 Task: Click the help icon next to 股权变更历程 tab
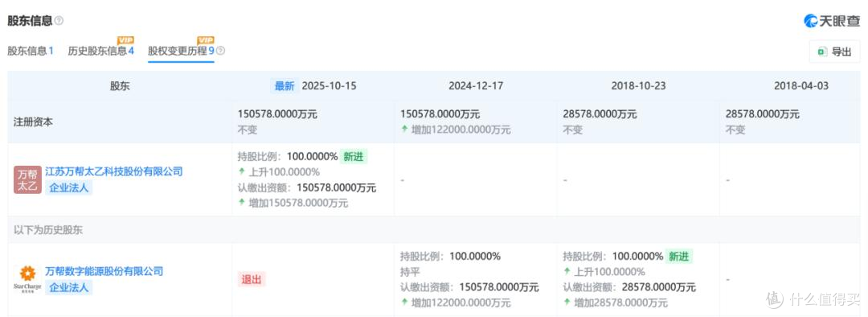(220, 51)
